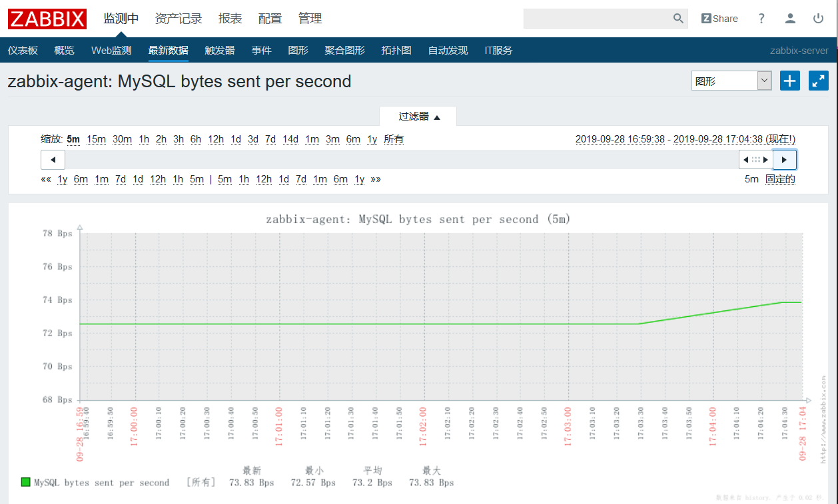Viewport: 838px width, 504px height.
Task: Click the ZABBIX logo
Action: tap(47, 19)
